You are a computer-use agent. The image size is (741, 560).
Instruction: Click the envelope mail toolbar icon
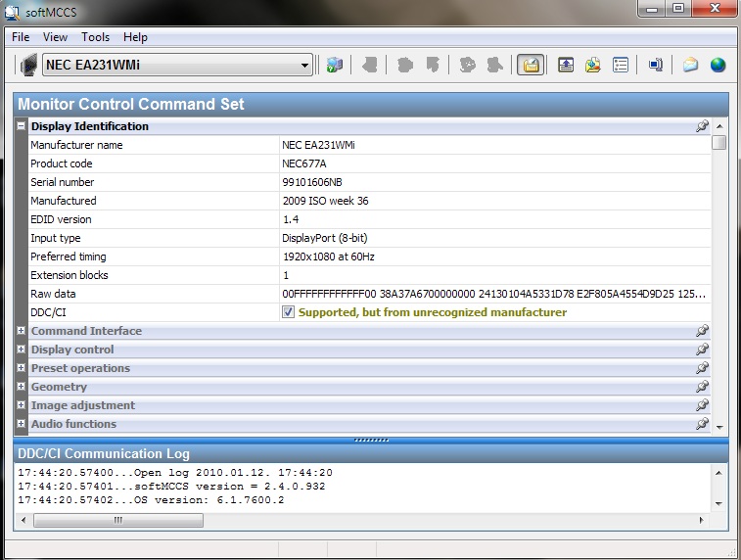(x=690, y=65)
